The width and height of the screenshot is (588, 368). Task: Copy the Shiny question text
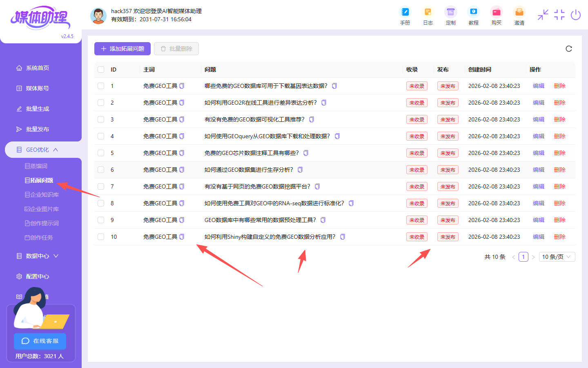coord(343,237)
